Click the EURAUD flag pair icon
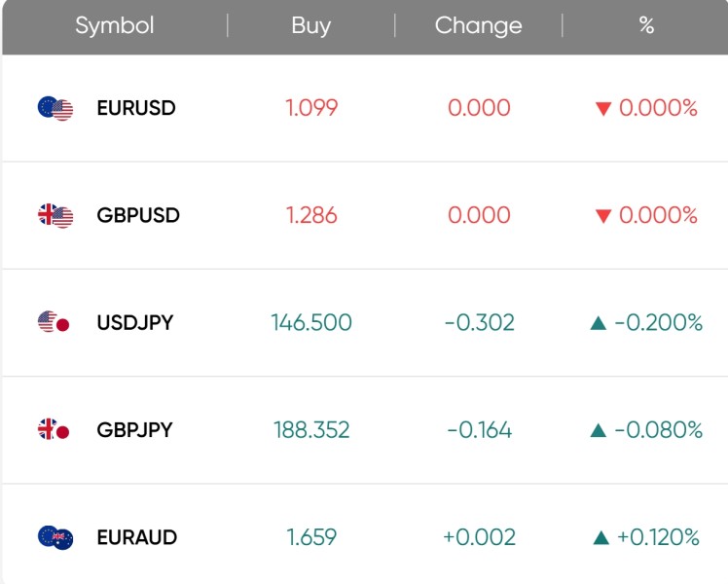This screenshot has height=584, width=728. [55, 537]
